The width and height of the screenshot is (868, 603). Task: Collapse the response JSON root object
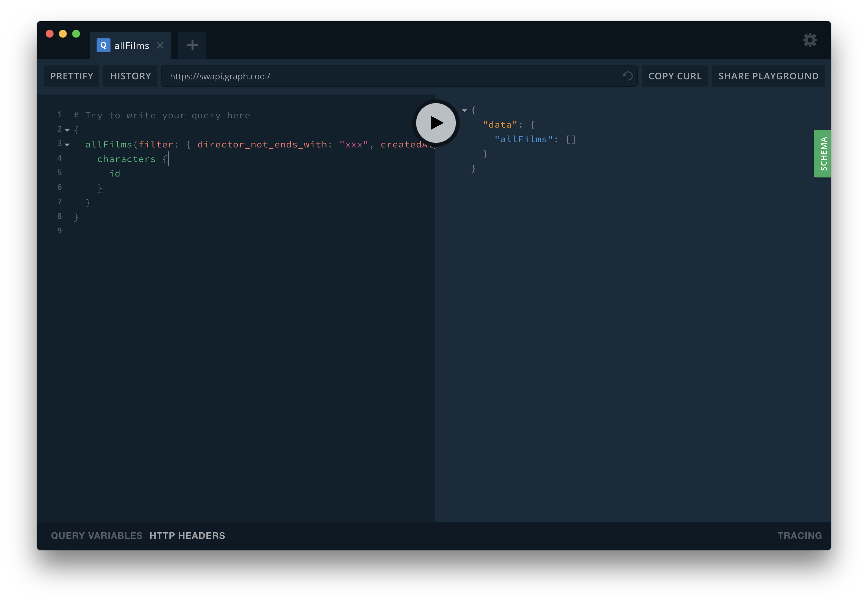464,111
